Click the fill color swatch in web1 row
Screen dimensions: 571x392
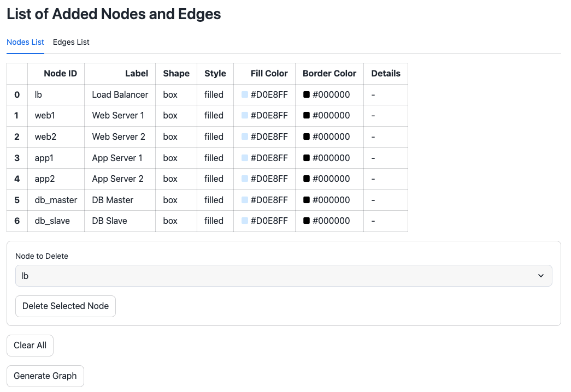point(245,115)
